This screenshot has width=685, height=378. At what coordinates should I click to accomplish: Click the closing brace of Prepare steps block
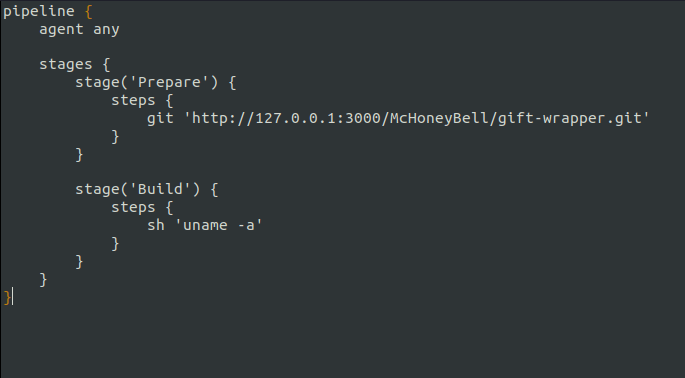pos(115,136)
